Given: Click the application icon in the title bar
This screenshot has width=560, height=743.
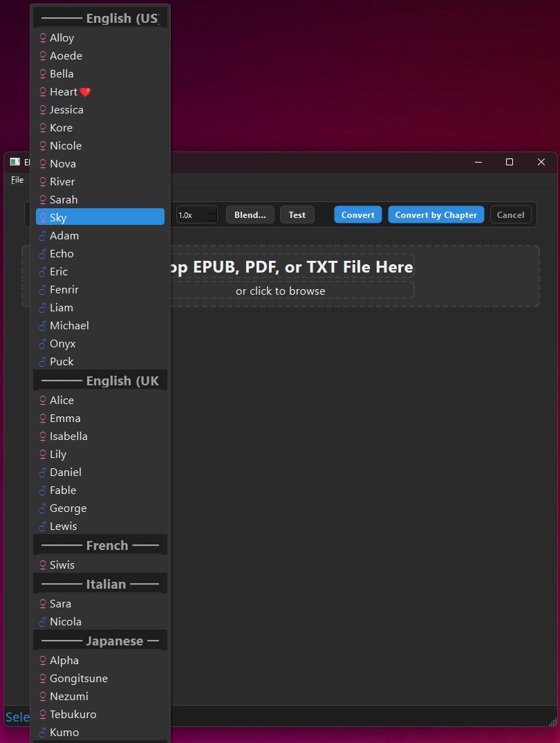Looking at the screenshot, I should coord(15,162).
